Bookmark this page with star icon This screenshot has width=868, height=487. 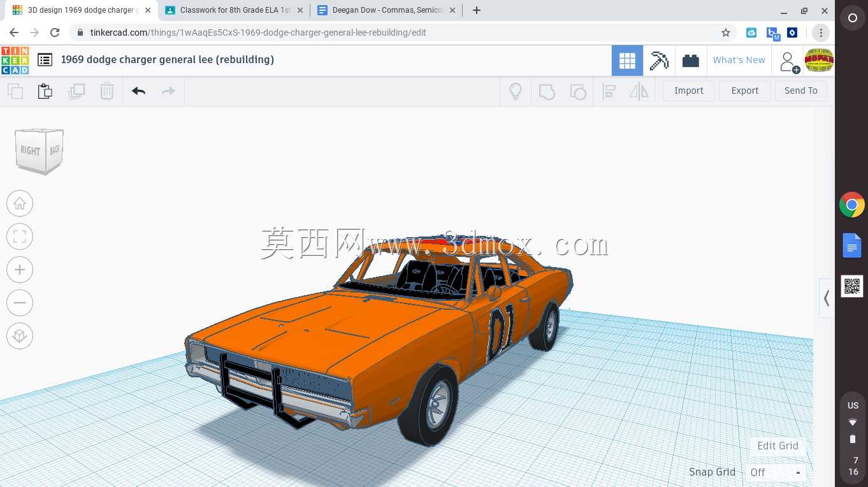[x=725, y=33]
